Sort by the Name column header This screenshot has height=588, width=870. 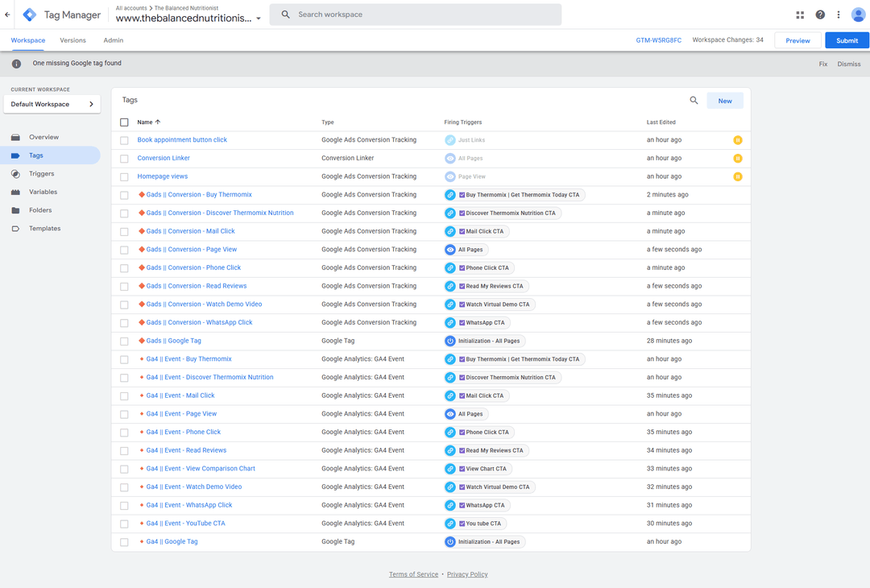[x=149, y=122]
